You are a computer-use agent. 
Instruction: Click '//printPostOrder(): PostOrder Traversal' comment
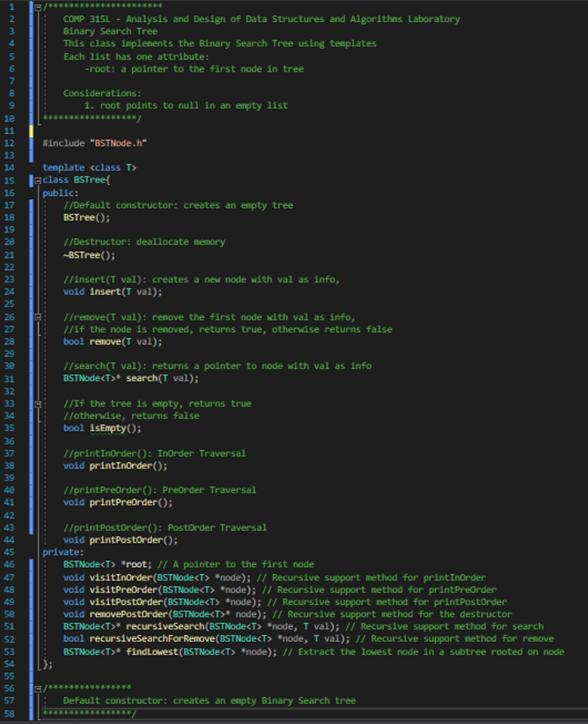coord(165,528)
